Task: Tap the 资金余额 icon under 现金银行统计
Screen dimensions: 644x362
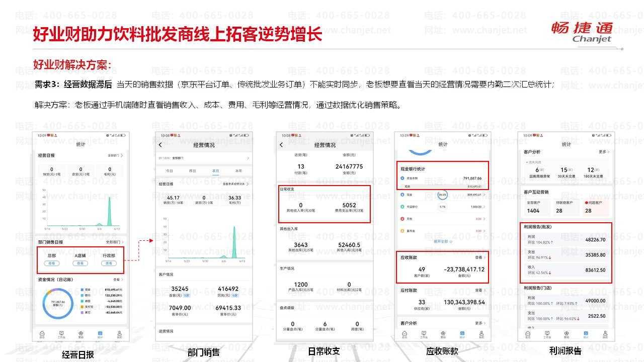Action: point(402,178)
